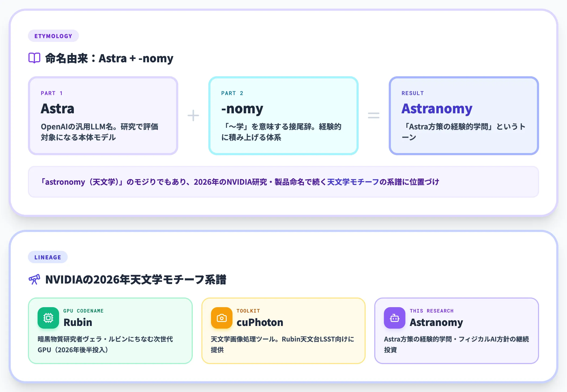The height and width of the screenshot is (392, 567).
Task: Click the THIS RESEARCH label
Action: (432, 311)
